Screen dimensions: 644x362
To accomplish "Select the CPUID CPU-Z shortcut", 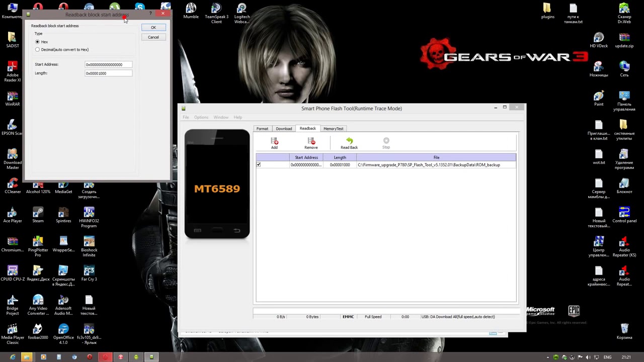I will [13, 274].
